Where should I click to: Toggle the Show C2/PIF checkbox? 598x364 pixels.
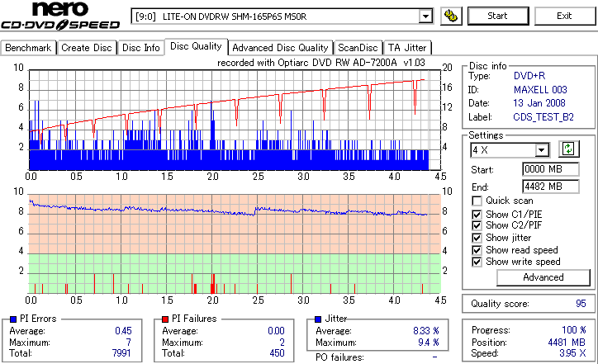click(477, 225)
